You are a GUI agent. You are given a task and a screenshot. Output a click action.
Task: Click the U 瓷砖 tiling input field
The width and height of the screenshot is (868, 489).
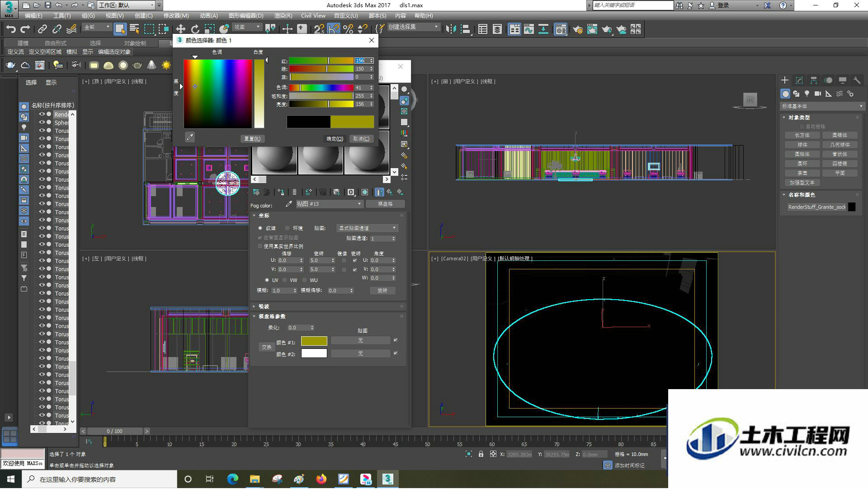[322, 261]
